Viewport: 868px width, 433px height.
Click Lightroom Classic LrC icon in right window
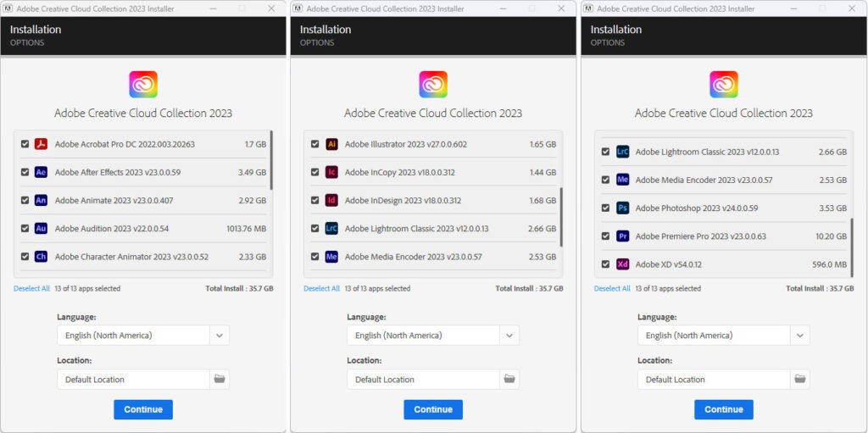pos(623,152)
